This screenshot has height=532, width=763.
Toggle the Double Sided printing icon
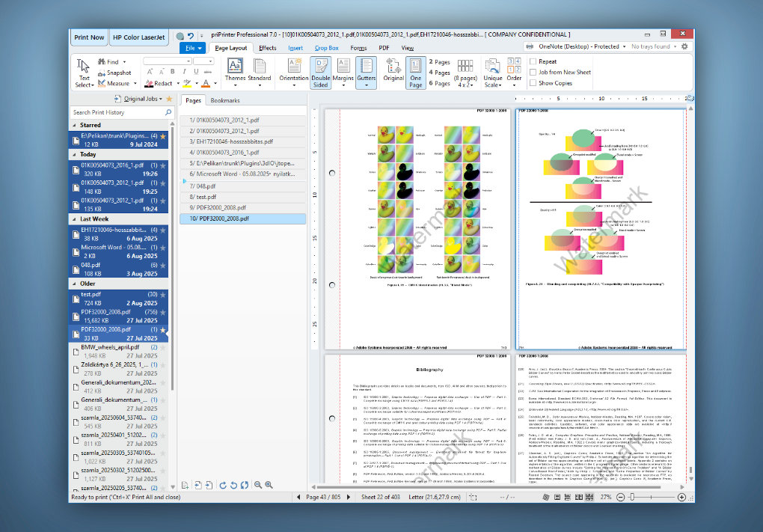point(321,73)
